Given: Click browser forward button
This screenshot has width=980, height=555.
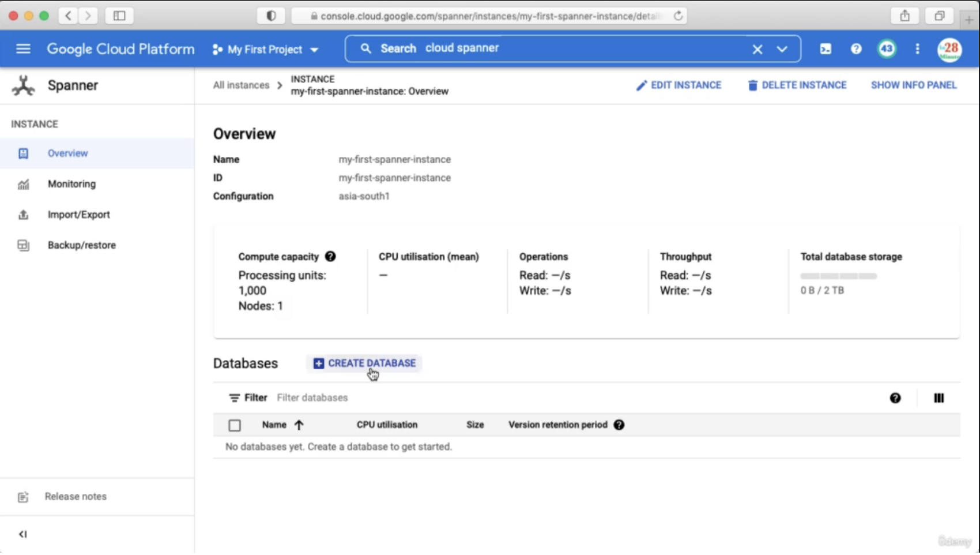Looking at the screenshot, I should pos(88,16).
